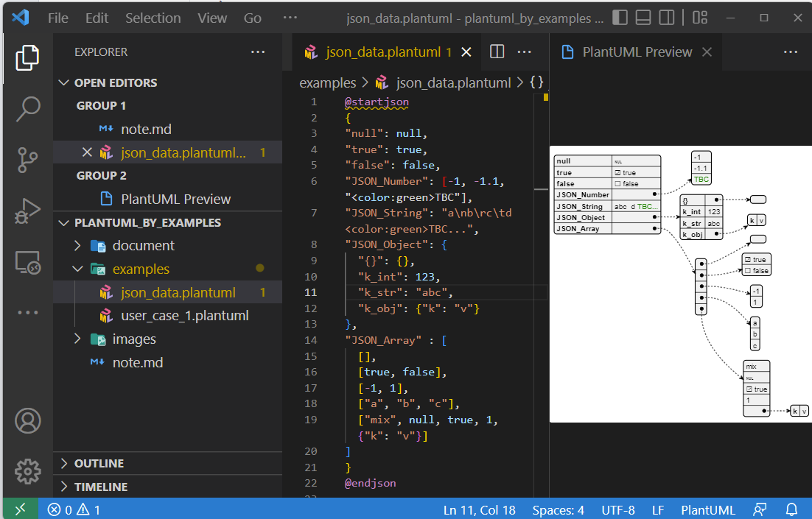Open user_case_1.plantuml file
The height and width of the screenshot is (519, 812).
coord(167,316)
